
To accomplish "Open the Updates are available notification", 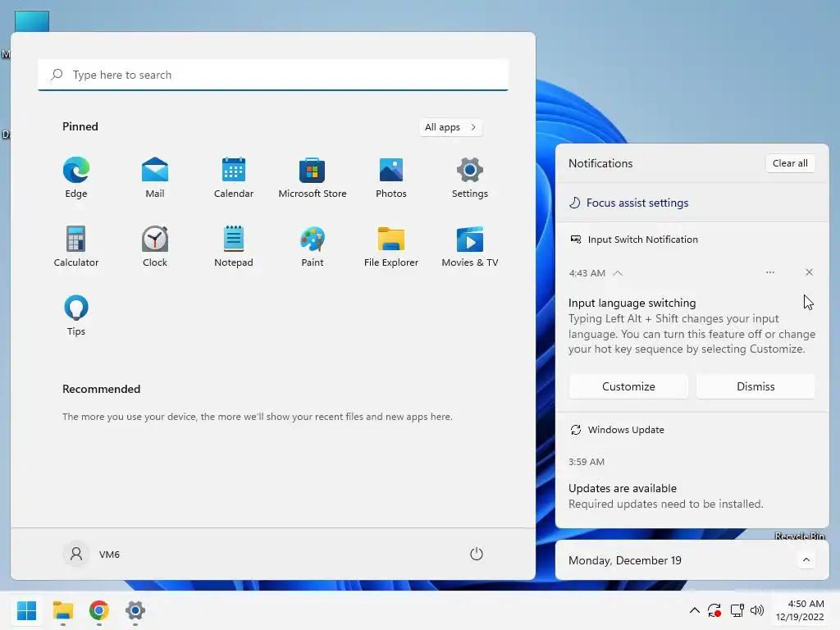I will (x=692, y=495).
